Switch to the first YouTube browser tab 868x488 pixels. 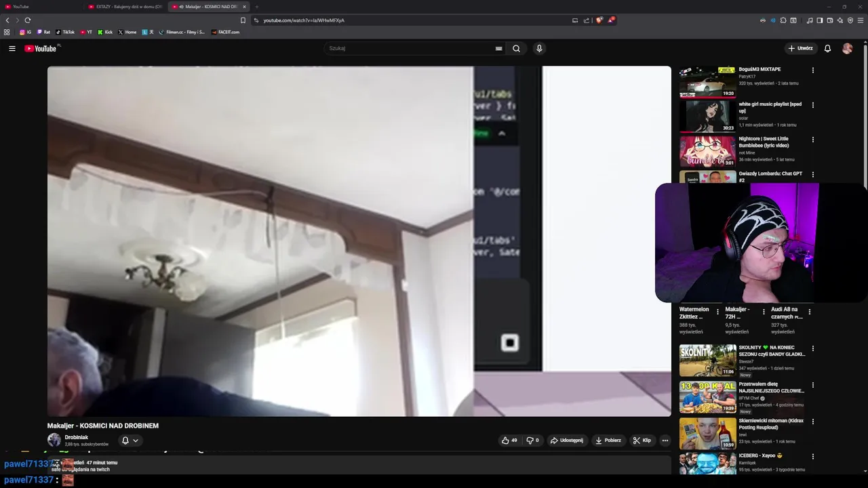click(x=41, y=7)
